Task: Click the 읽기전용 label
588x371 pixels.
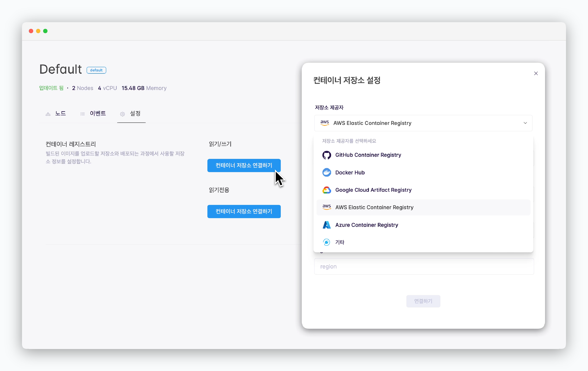Action: pyautogui.click(x=219, y=190)
